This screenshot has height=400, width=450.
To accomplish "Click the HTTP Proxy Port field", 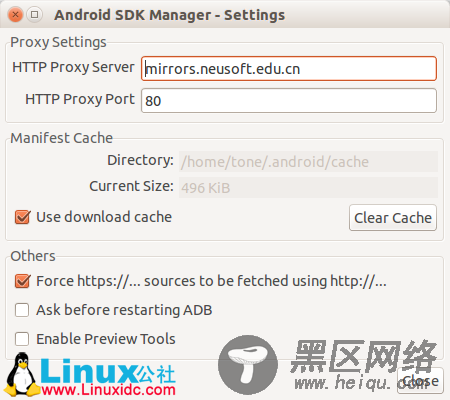I will (289, 101).
